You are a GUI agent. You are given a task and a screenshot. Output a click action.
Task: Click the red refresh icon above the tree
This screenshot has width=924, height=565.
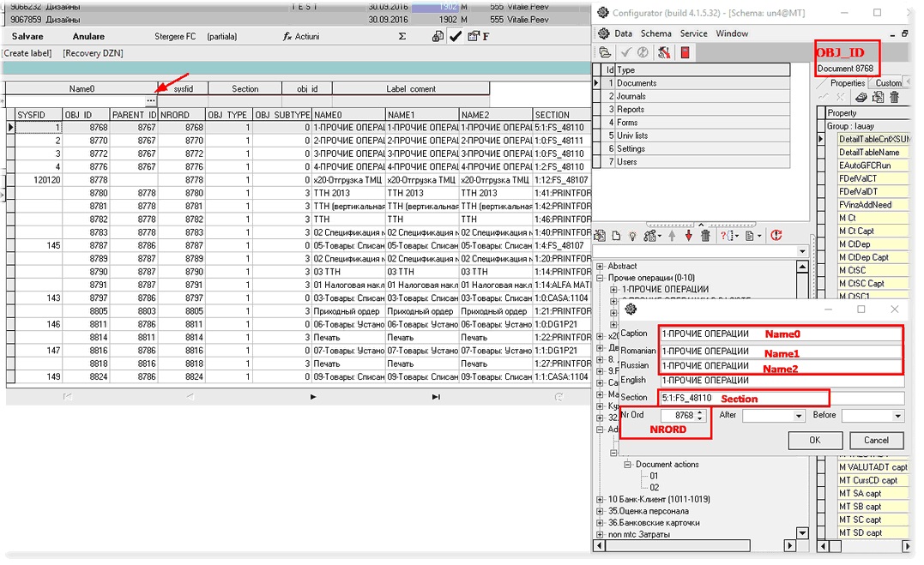click(x=776, y=236)
